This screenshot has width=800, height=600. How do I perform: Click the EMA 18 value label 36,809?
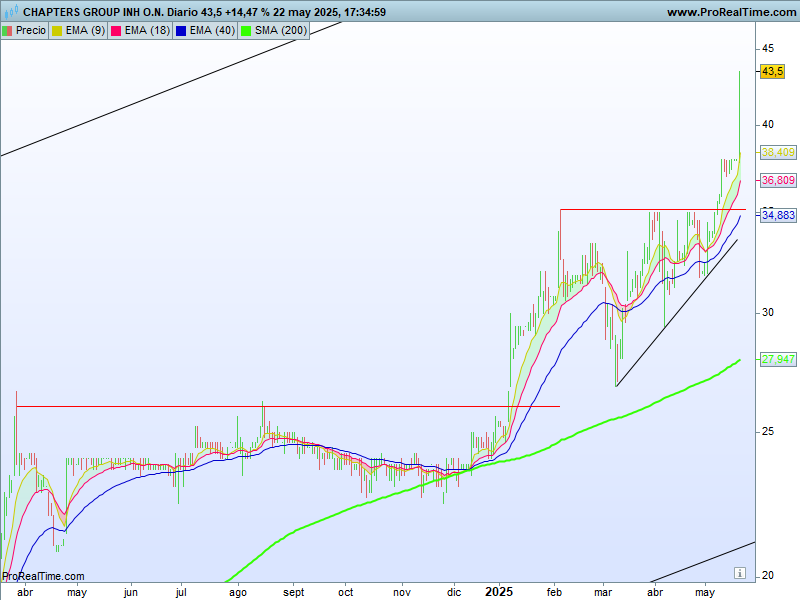pyautogui.click(x=778, y=180)
